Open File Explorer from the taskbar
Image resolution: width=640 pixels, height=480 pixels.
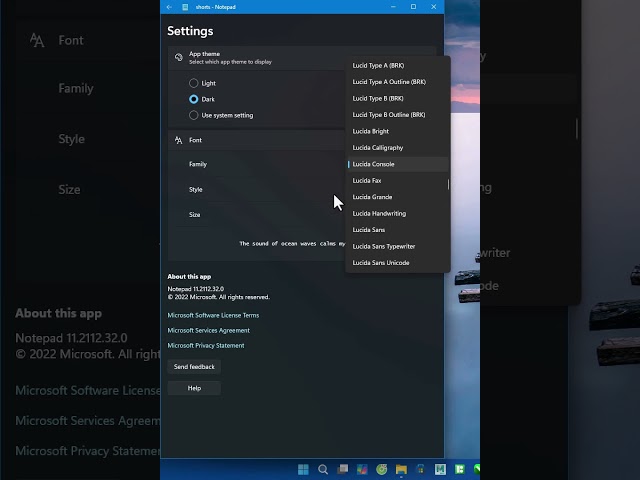[x=401, y=469]
